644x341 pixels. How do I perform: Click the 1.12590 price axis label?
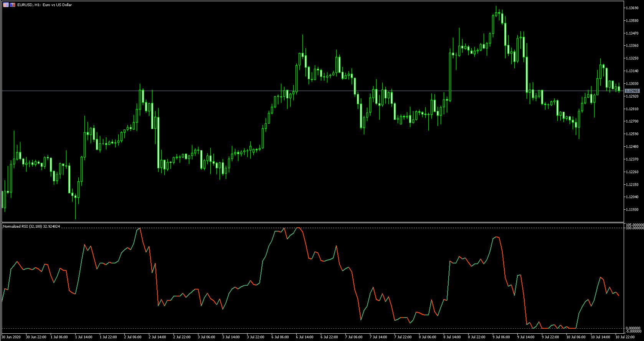coord(632,134)
